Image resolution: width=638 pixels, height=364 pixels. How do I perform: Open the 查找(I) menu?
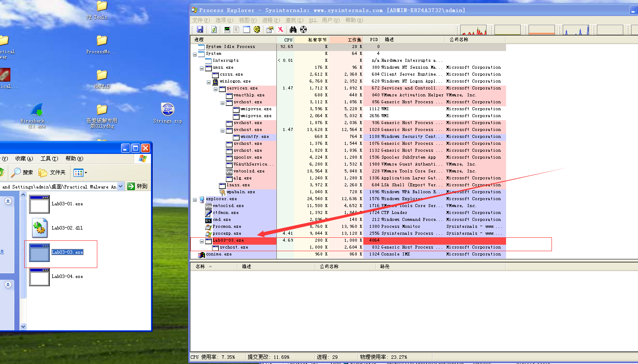pos(294,20)
